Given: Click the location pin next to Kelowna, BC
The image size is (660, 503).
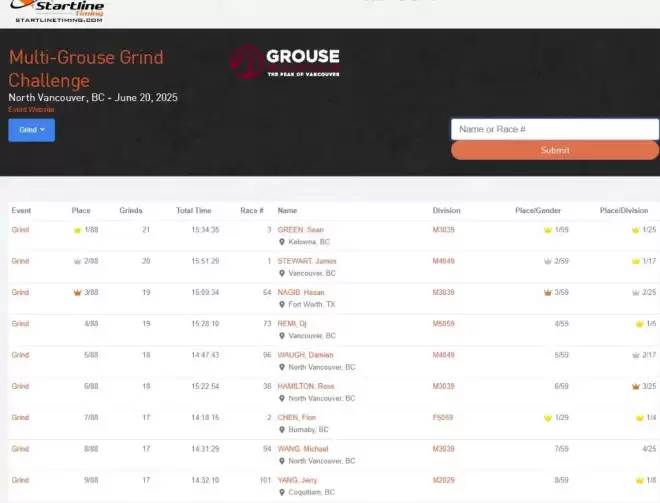Looking at the screenshot, I should point(282,242).
